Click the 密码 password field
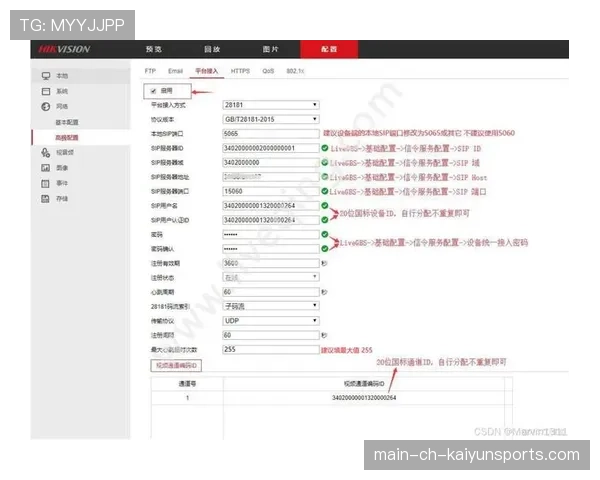Screen dimensions: 600x480 271,234
